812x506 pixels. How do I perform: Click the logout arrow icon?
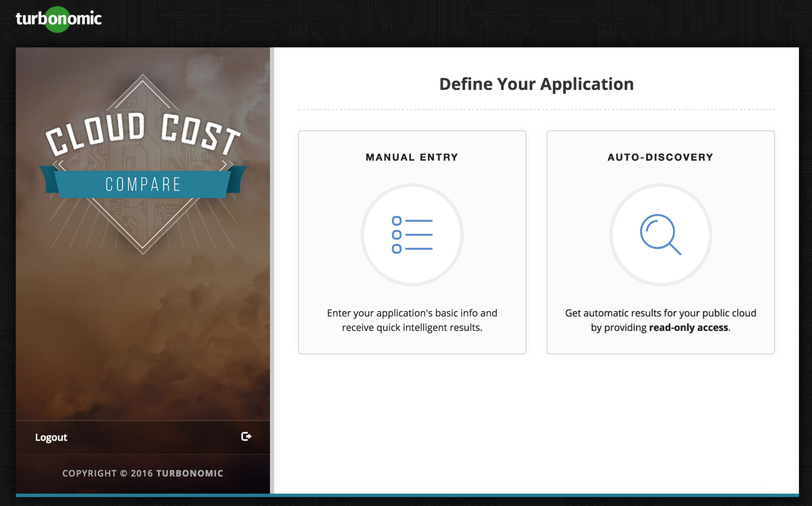tap(246, 436)
